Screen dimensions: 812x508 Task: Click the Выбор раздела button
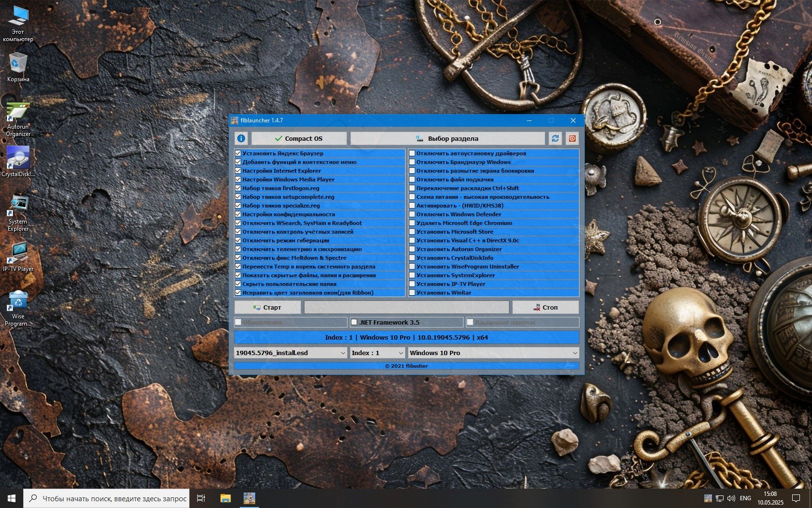pyautogui.click(x=447, y=138)
